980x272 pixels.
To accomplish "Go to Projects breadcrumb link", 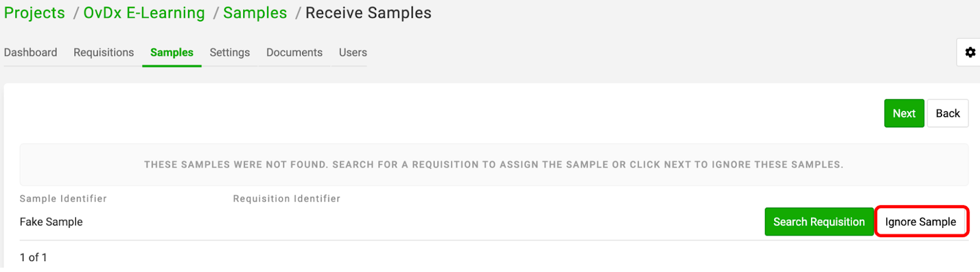I will coord(34,13).
